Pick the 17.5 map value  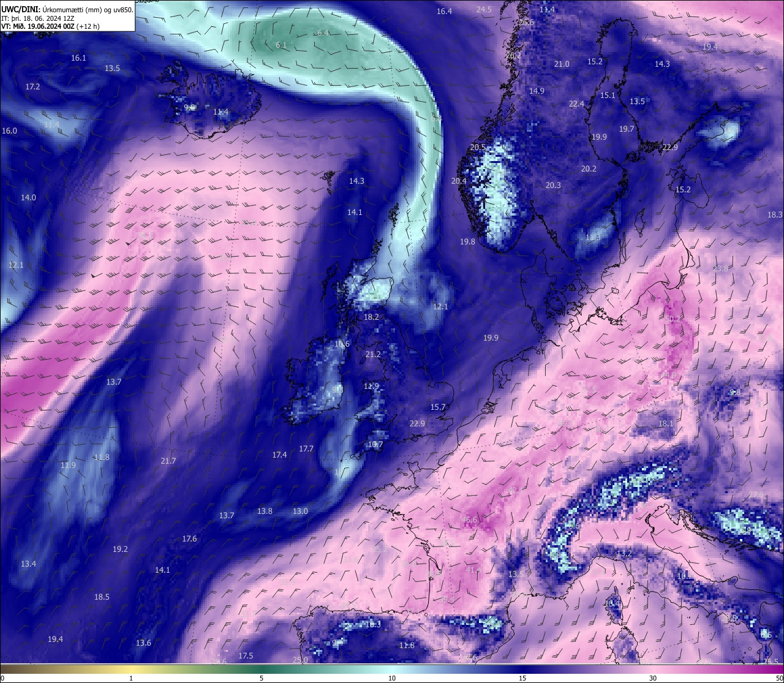coord(246,656)
